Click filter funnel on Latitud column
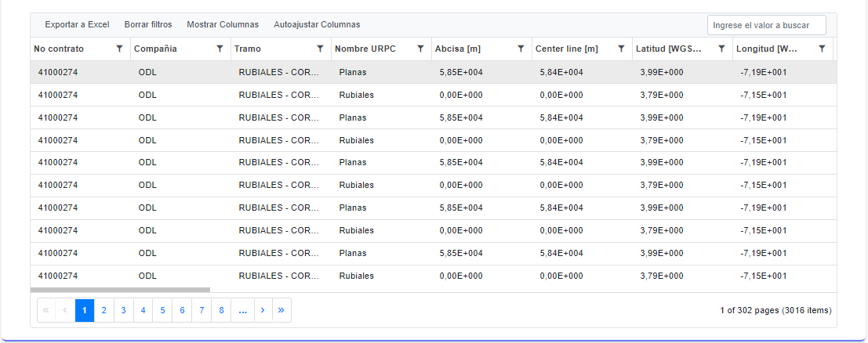 (721, 49)
